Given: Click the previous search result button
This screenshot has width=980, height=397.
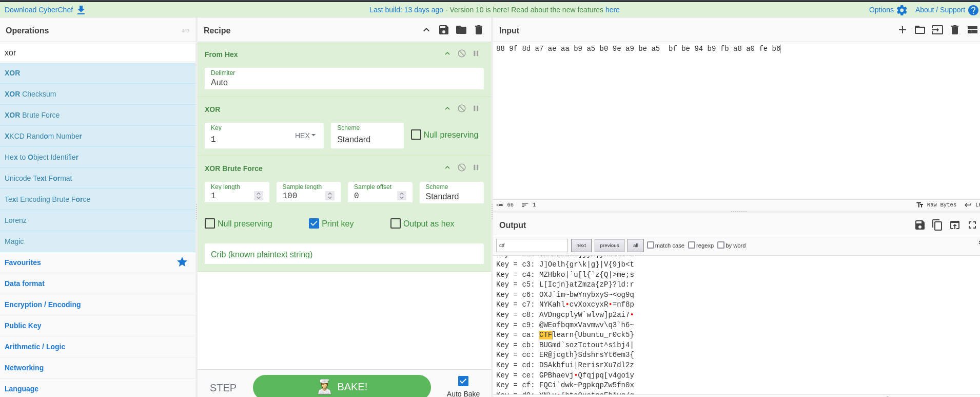Looking at the screenshot, I should click(x=610, y=245).
